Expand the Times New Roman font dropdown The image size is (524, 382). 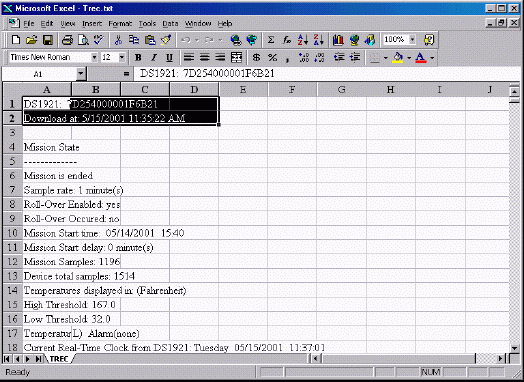pyautogui.click(x=94, y=57)
